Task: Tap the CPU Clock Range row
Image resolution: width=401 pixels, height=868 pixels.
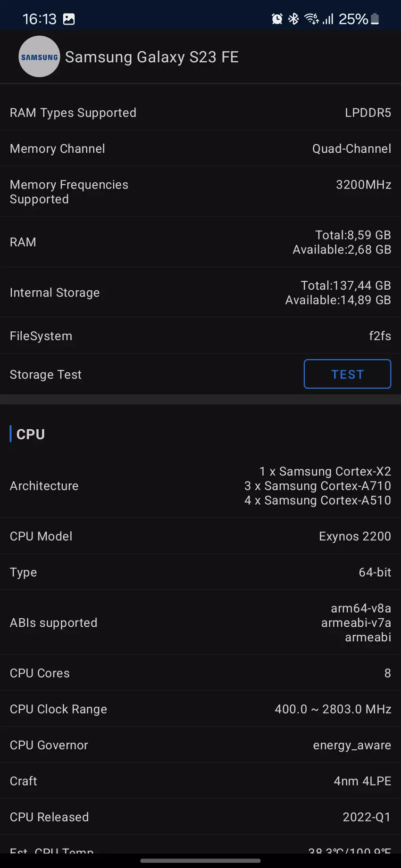Action: pyautogui.click(x=200, y=709)
